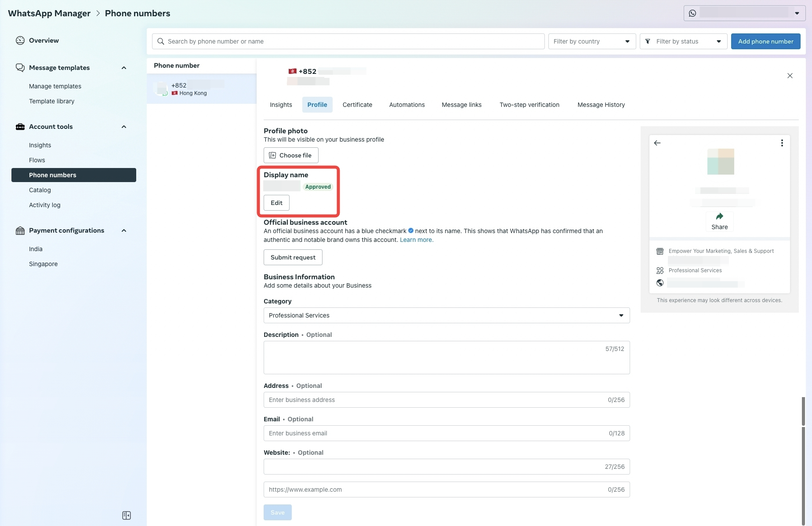The image size is (812, 526).
Task: Open Insights under Account tools
Action: [40, 145]
